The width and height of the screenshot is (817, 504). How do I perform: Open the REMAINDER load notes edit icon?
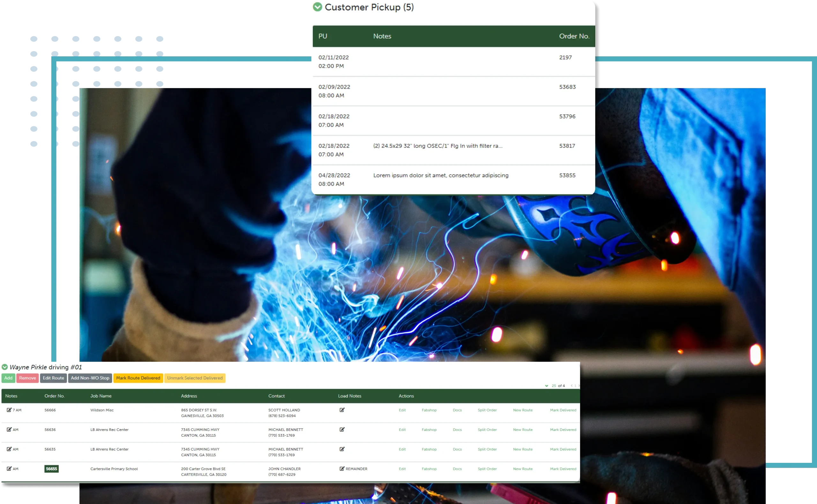click(x=342, y=469)
